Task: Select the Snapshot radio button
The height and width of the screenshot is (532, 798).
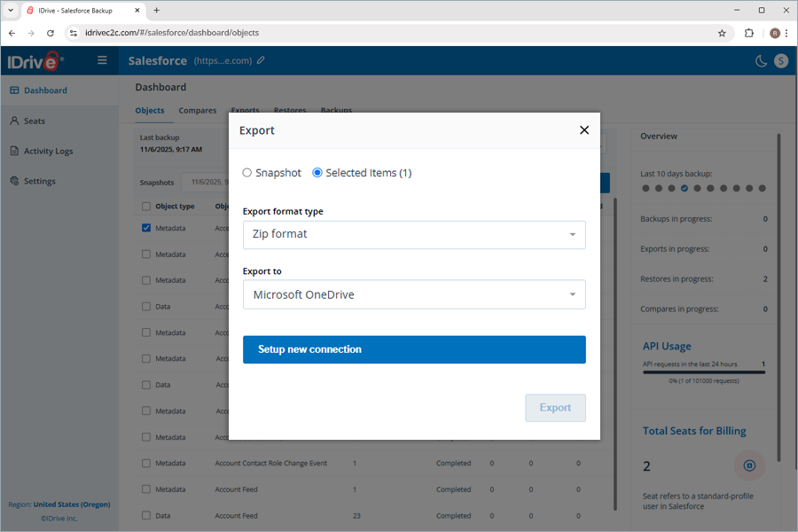Action: [x=246, y=173]
